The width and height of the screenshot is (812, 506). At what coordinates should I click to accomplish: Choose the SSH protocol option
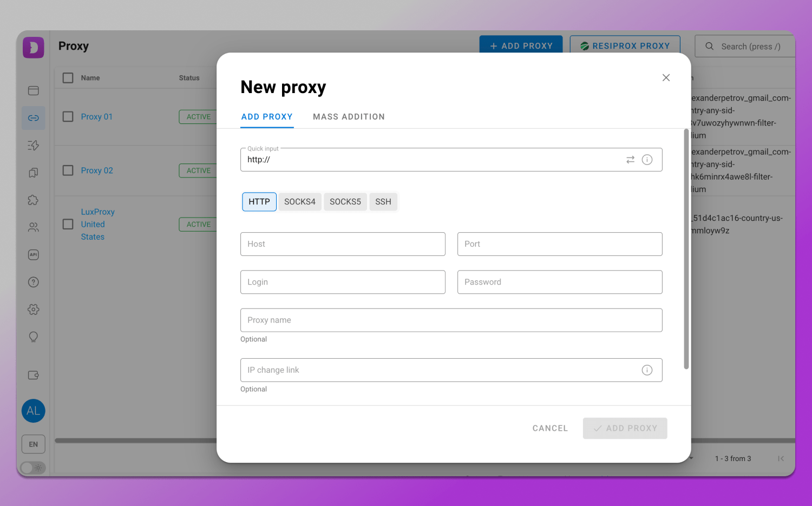[383, 202]
